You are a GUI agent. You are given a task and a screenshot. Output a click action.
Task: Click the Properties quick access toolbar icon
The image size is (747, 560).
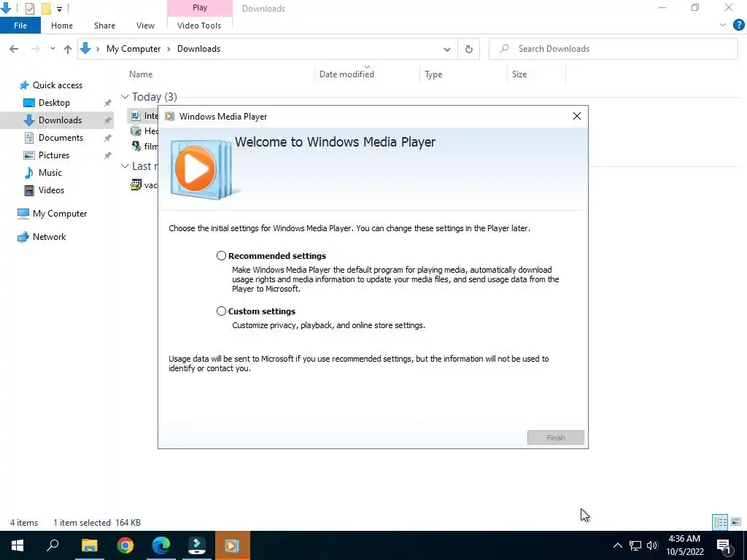click(29, 8)
